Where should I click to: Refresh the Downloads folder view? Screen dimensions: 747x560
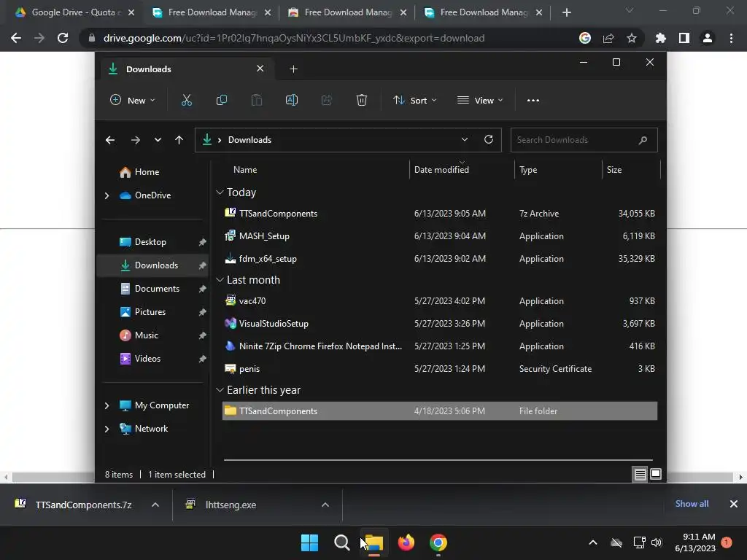coord(488,139)
